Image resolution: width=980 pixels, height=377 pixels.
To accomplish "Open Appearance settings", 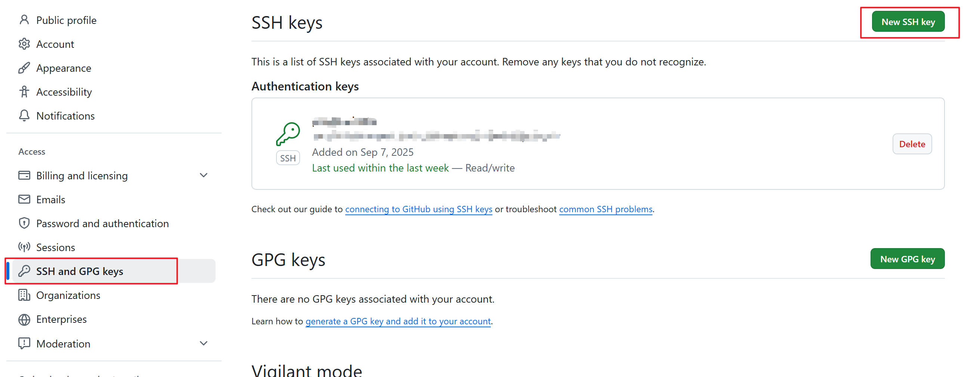I will 64,68.
